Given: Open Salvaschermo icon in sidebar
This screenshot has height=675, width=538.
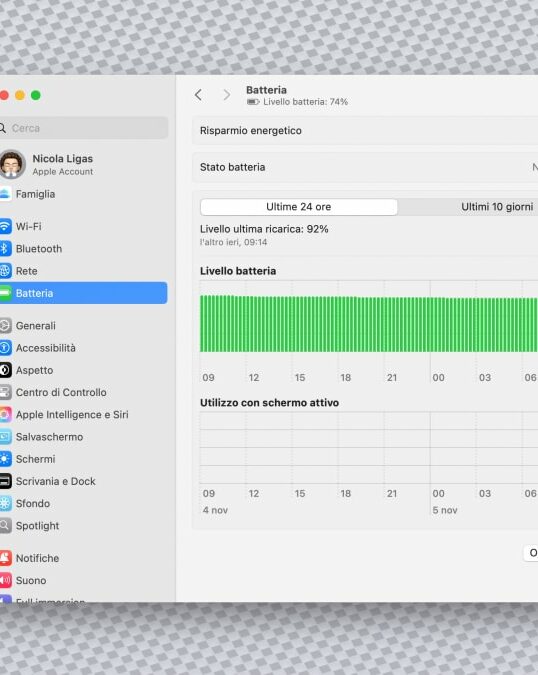Looking at the screenshot, I should pos(5,437).
